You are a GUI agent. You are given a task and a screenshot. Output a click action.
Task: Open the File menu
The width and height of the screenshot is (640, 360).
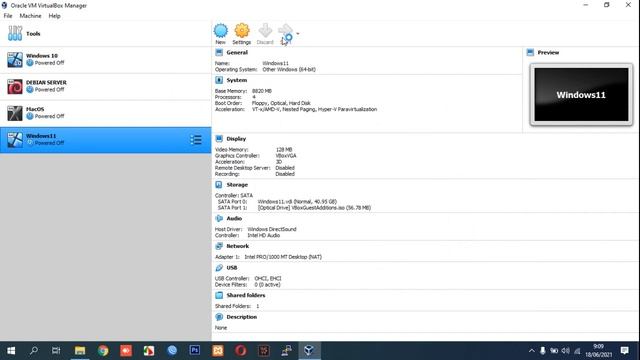pos(8,16)
